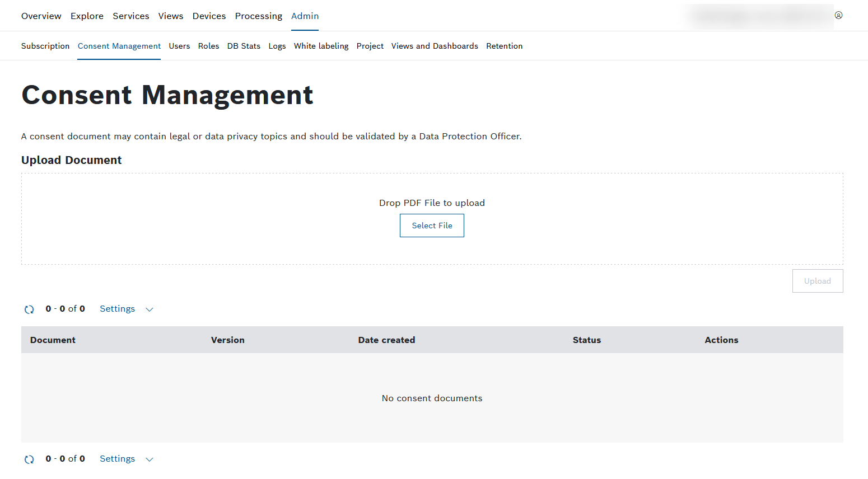
Task: Click the user profile icon
Action: [x=838, y=15]
